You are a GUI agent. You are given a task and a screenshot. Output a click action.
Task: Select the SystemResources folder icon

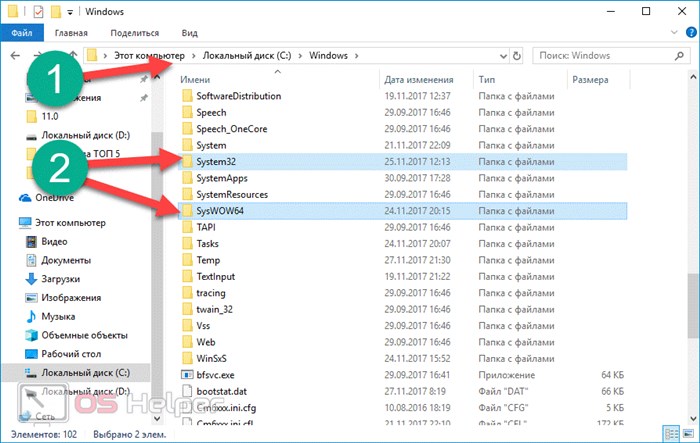point(188,195)
